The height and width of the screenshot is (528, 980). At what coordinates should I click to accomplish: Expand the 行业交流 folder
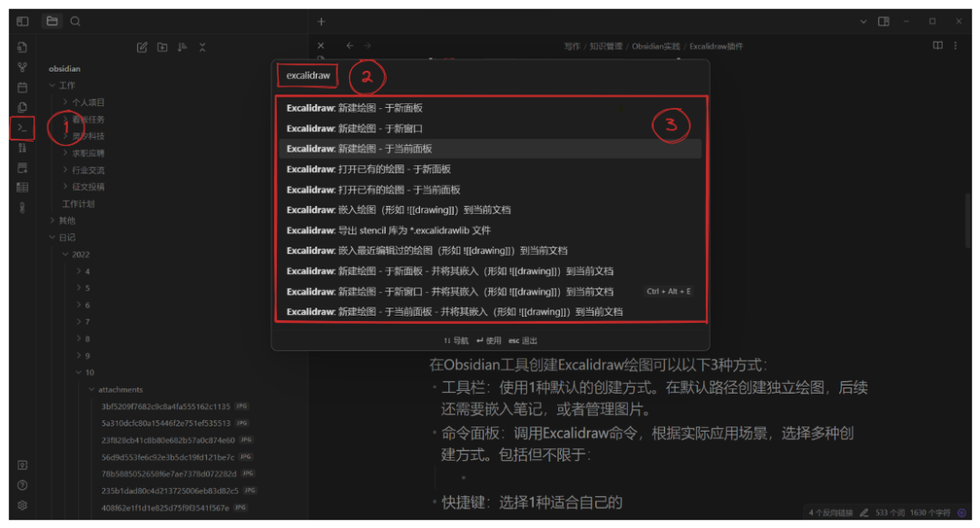(65, 170)
